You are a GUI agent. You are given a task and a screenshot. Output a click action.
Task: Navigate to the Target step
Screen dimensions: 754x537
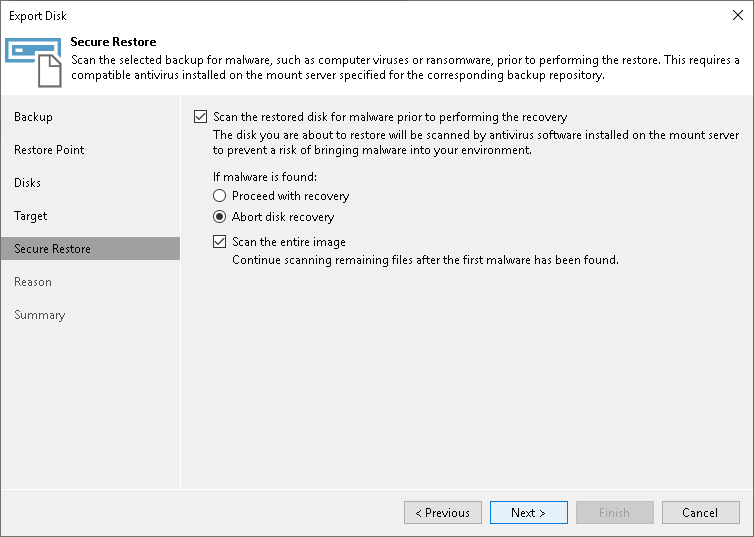31,216
